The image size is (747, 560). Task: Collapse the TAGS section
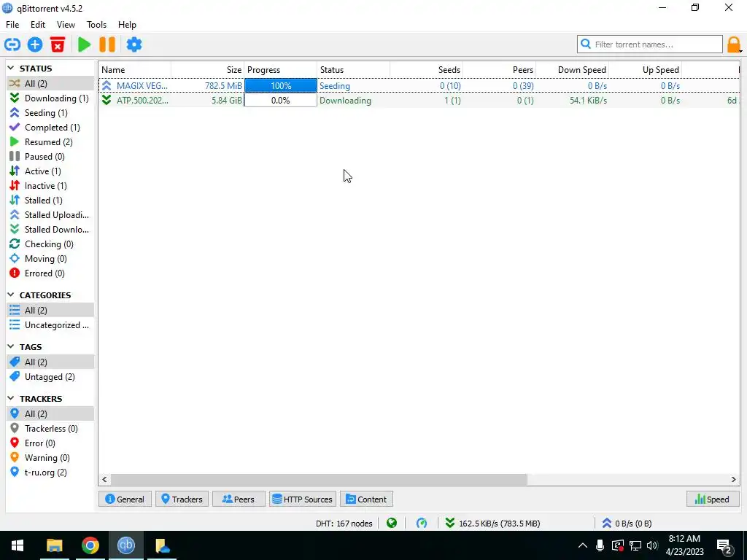click(11, 346)
